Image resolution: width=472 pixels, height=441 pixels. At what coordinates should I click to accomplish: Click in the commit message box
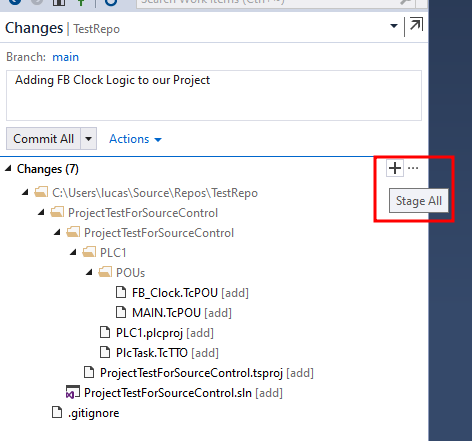[x=214, y=95]
